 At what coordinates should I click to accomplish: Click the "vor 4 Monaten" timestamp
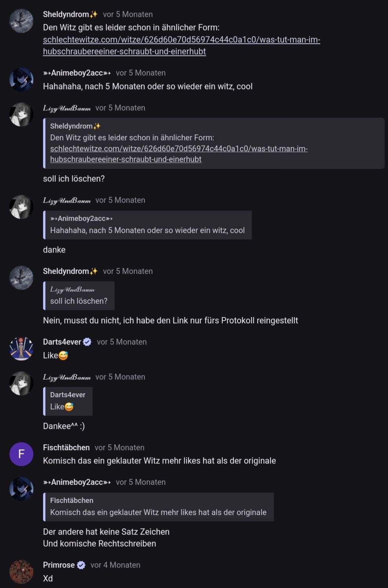click(x=115, y=565)
